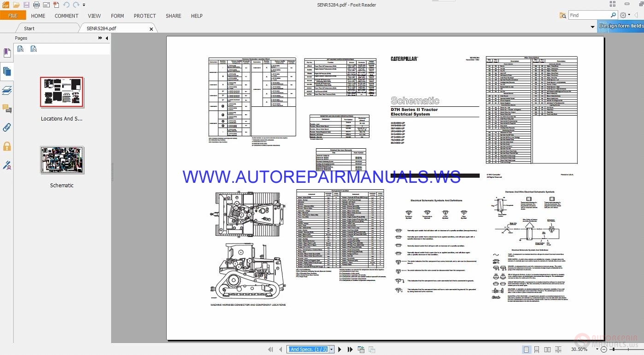
Task: Enlarge page thumbnails in Pages panel
Action: (20, 48)
